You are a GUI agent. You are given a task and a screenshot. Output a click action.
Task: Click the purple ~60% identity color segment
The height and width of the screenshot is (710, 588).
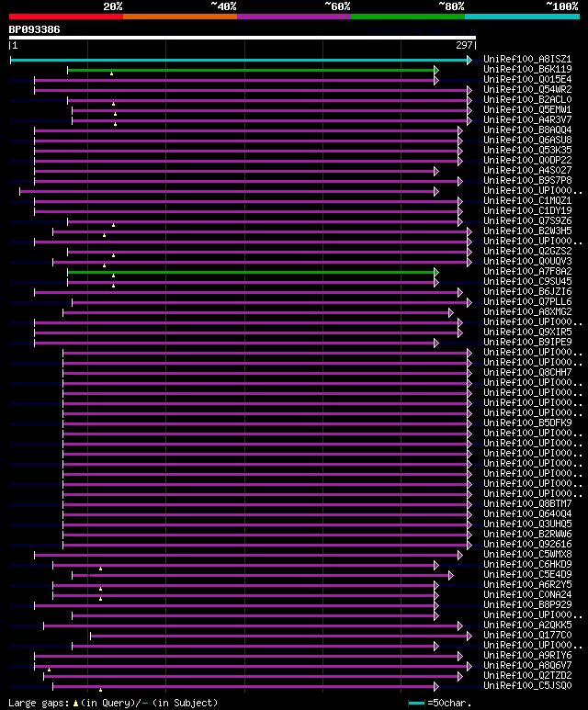point(294,17)
